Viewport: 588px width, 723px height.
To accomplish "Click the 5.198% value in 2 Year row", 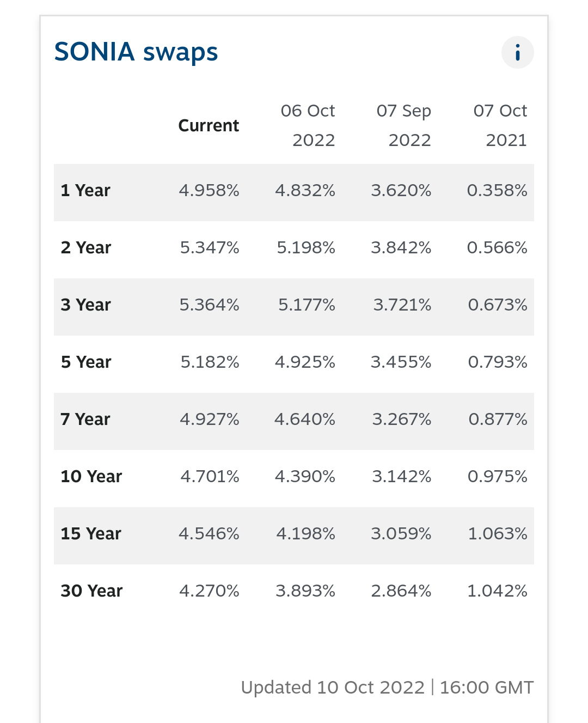I will pos(306,248).
